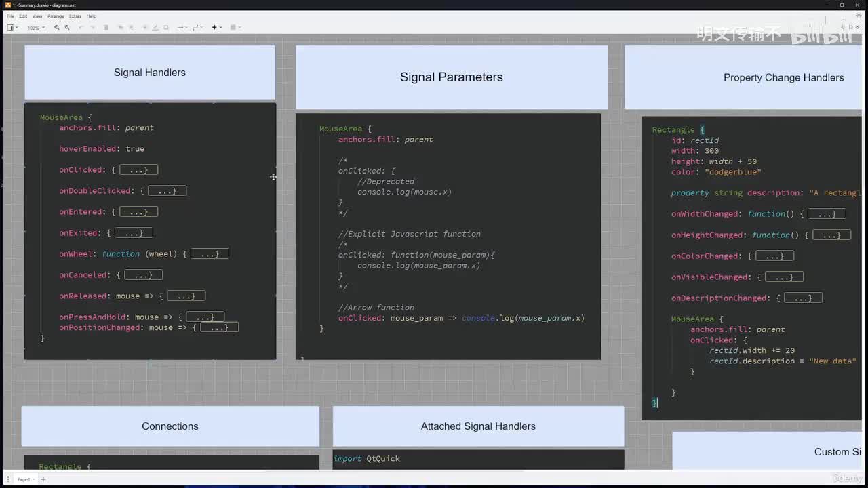Click the Undo arrow icon
Viewport: 868px width, 488px height.
81,28
